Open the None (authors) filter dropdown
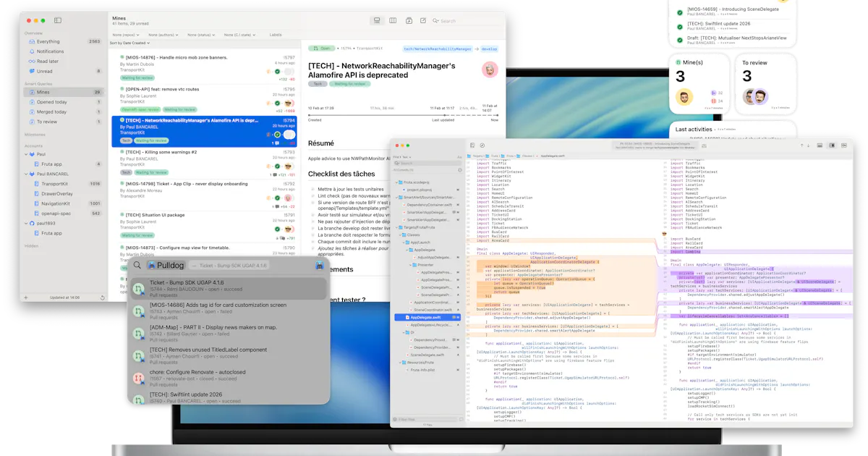The height and width of the screenshot is (456, 868). 165,35
